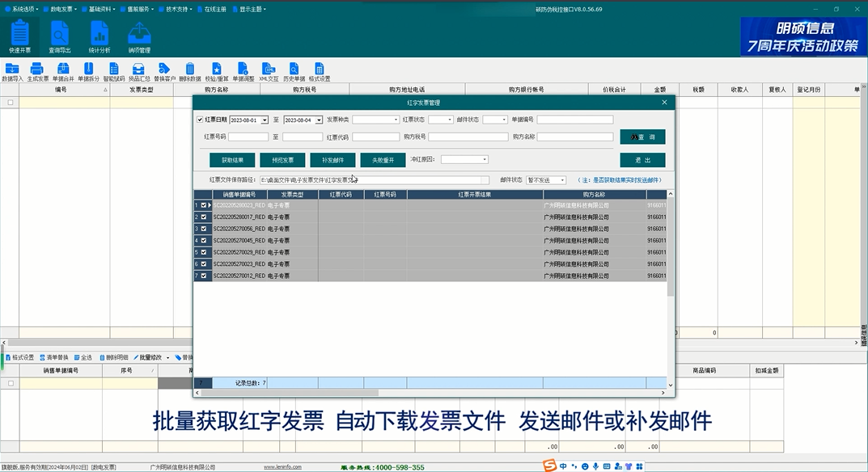Uncheck the 红票日期 checkbox

201,120
